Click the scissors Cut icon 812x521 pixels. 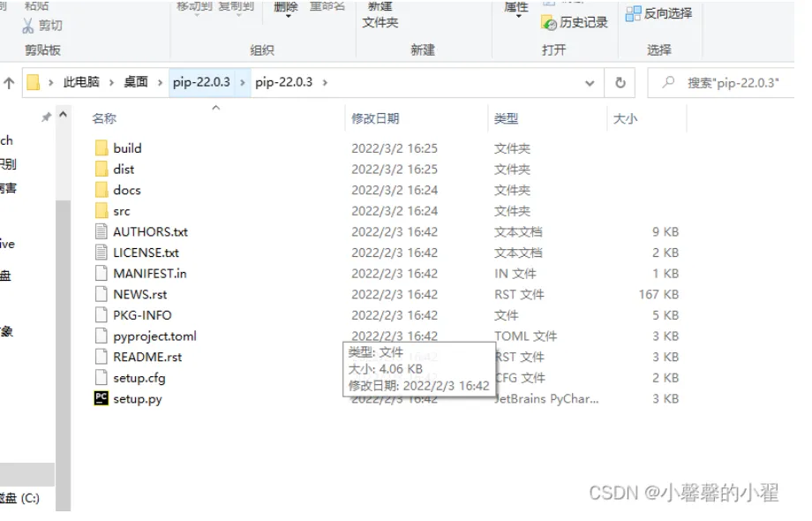28,26
